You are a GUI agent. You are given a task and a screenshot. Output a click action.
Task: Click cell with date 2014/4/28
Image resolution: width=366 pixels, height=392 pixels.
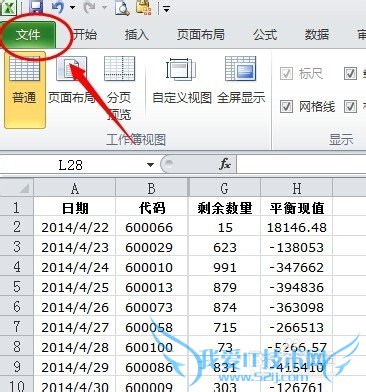(x=75, y=347)
